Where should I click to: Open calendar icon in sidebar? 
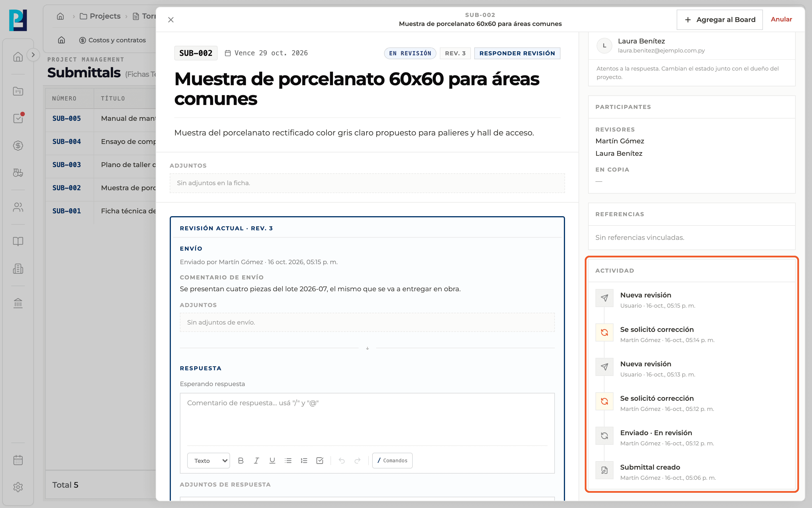(18, 460)
